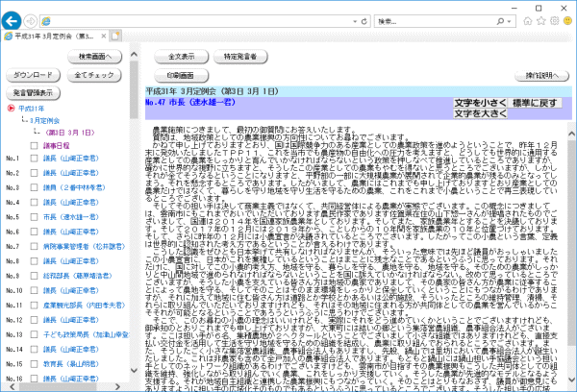The width and height of the screenshot is (577, 392).
Task: Click the browser back arrow button
Action: click(x=12, y=21)
